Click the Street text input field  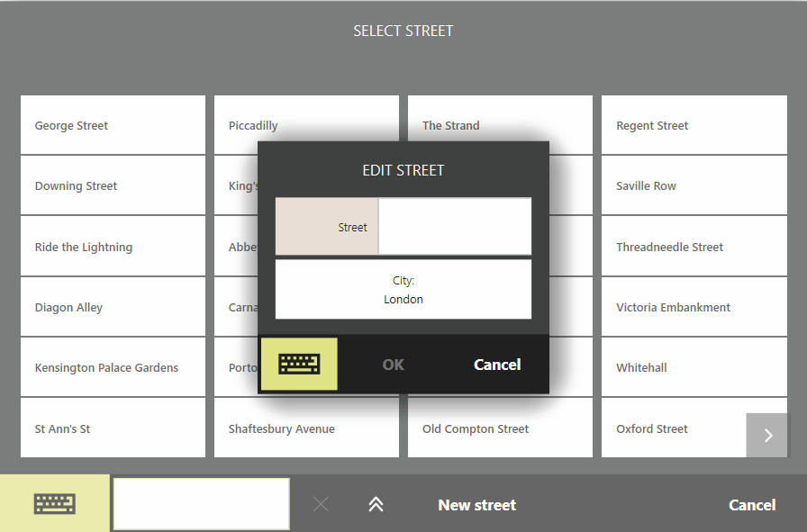tap(454, 227)
